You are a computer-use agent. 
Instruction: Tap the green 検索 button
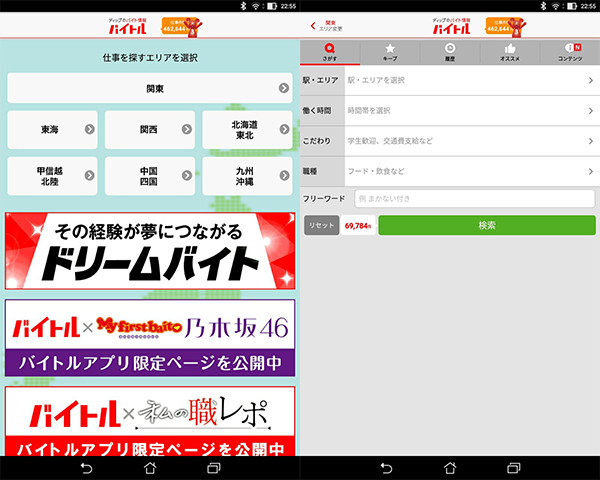(487, 225)
